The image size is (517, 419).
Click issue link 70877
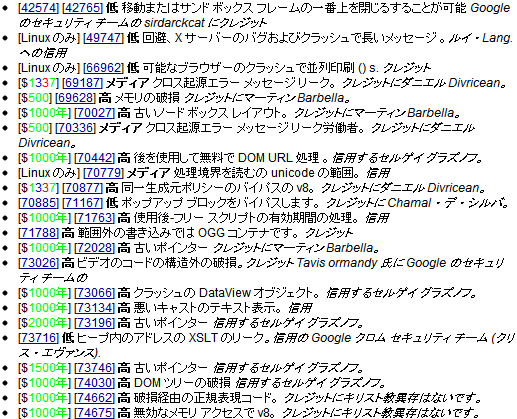(x=82, y=188)
